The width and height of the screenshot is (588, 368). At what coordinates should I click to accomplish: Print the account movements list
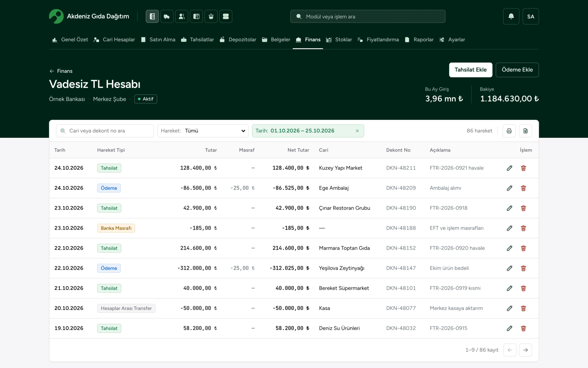tap(509, 131)
